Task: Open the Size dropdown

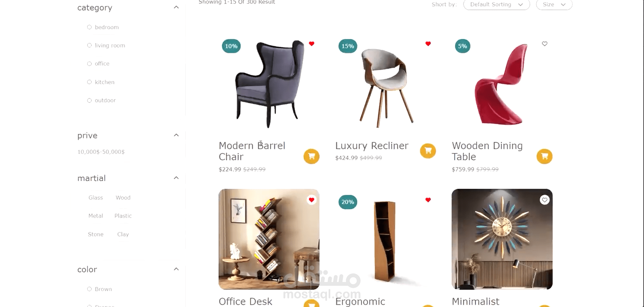Action: (x=554, y=4)
